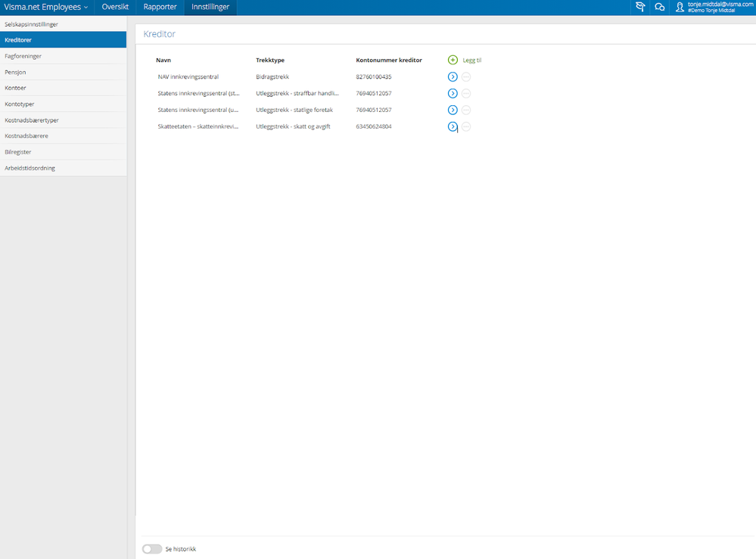Select the Innstillinger tab
The image size is (756, 559).
(x=210, y=8)
